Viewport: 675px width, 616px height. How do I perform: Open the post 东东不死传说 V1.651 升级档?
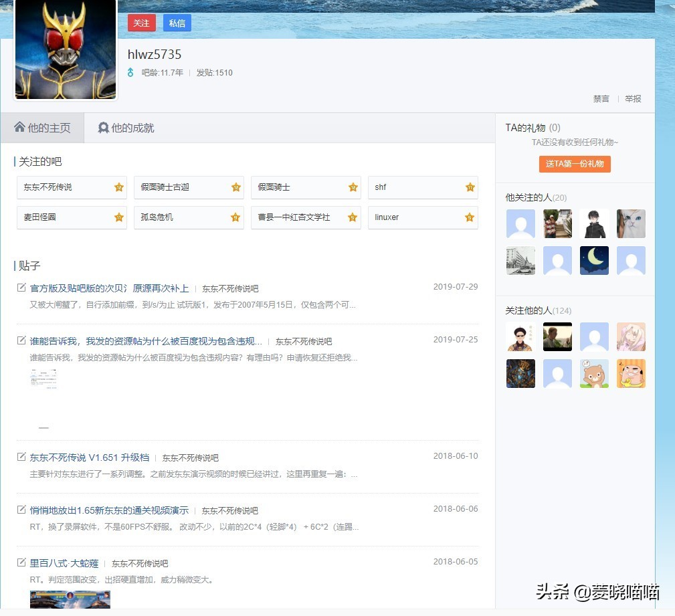[x=90, y=457]
